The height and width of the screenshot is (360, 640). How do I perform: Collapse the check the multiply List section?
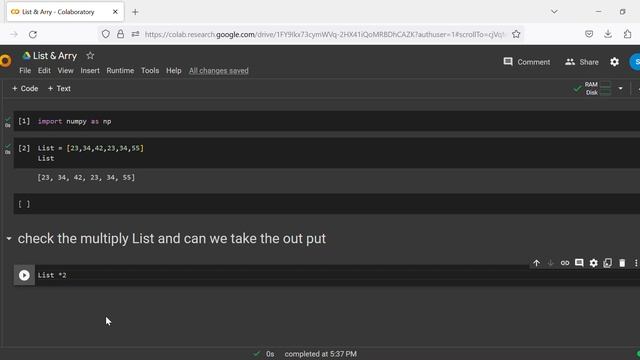[x=9, y=238]
